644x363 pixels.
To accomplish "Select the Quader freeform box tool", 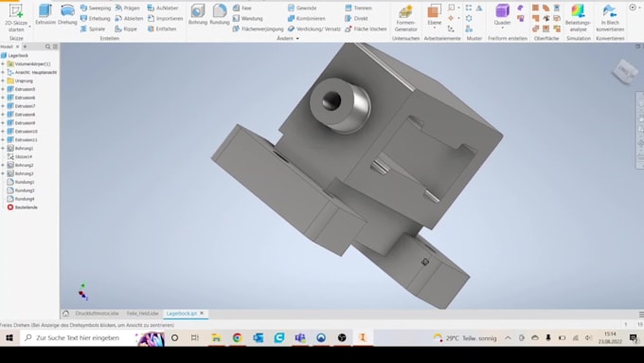I will 502,15.
